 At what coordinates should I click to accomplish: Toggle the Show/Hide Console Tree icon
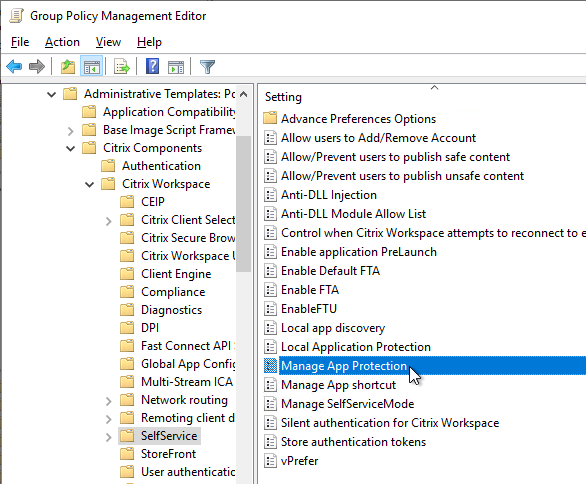point(92,67)
